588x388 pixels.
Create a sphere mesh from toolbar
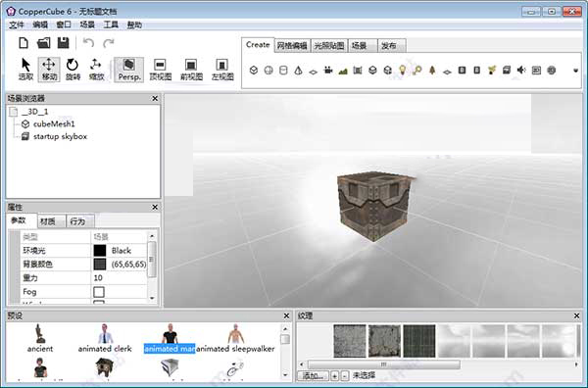pyautogui.click(x=269, y=71)
